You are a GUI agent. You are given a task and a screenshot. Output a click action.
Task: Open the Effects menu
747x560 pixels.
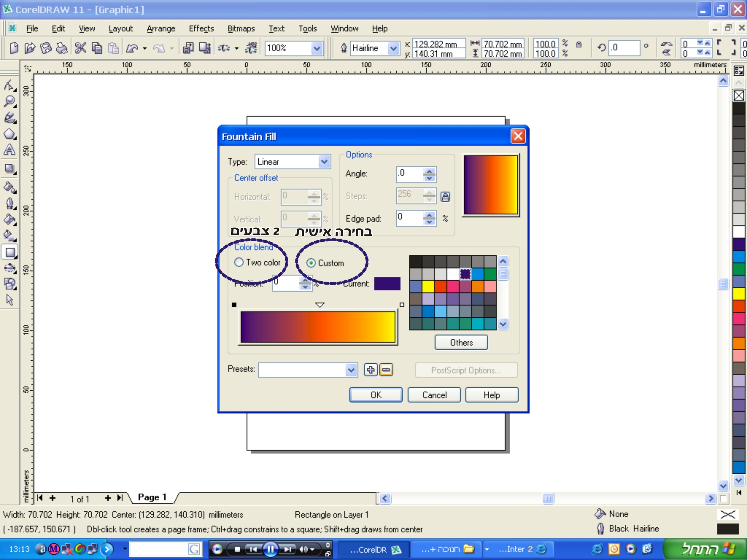[x=201, y=29]
